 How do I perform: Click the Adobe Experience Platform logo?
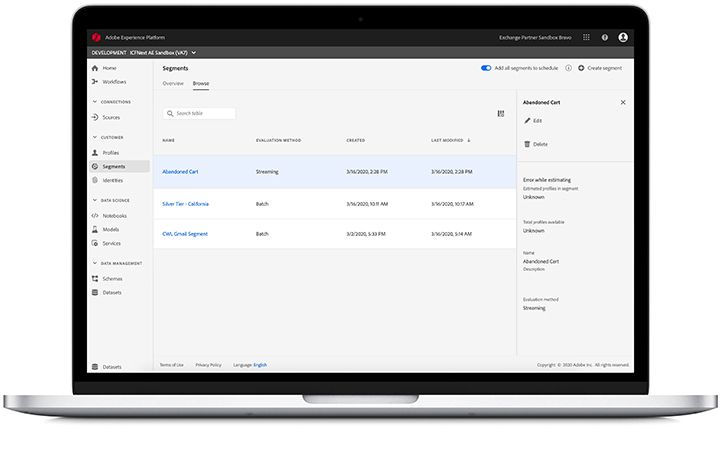(x=96, y=37)
